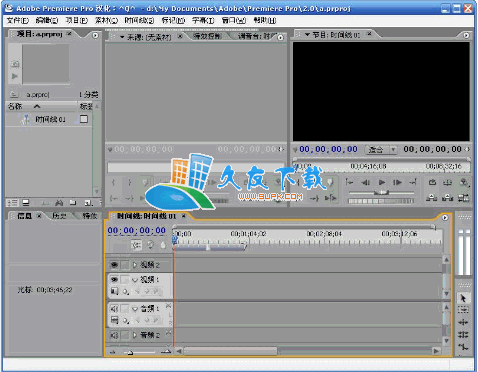Click jog wheel strip in program monitor

(x=381, y=201)
